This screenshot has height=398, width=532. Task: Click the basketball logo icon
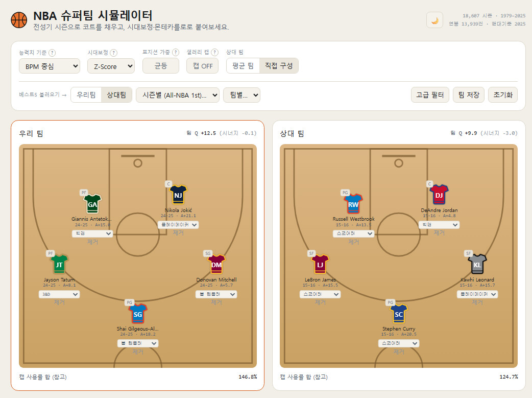point(19,20)
